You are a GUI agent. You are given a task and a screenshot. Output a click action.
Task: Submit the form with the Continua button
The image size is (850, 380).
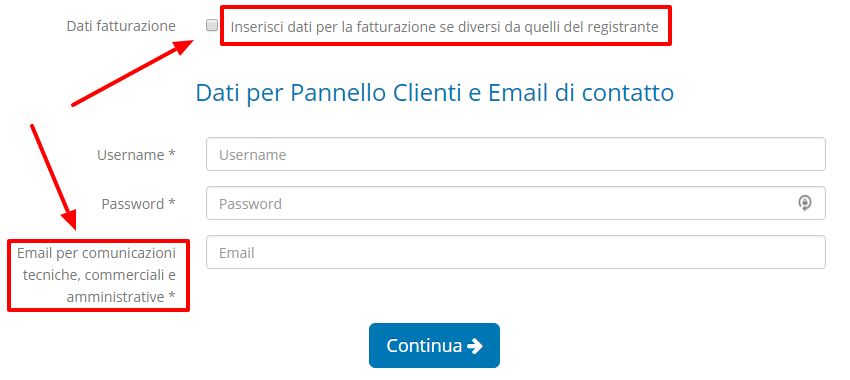434,345
